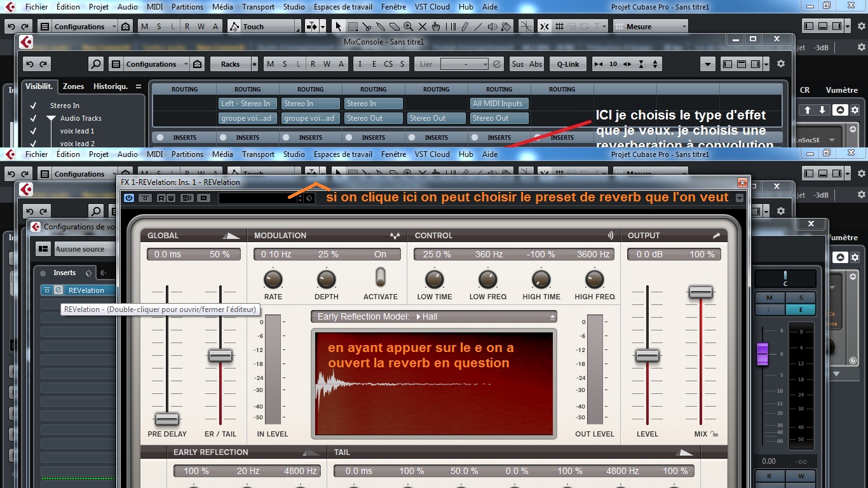Click the PRE DELAY slider handle
Screen dimensions: 868x488
(167, 419)
